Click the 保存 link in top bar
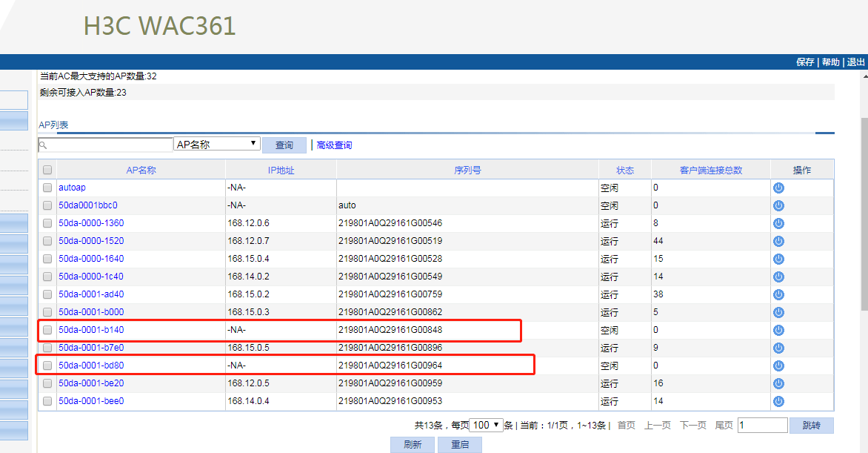868x453 pixels. point(805,62)
